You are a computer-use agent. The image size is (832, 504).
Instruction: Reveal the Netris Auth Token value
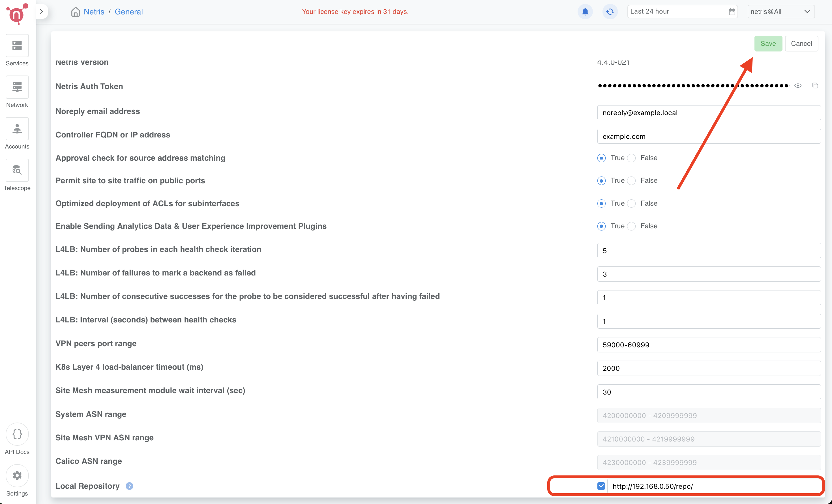(798, 86)
